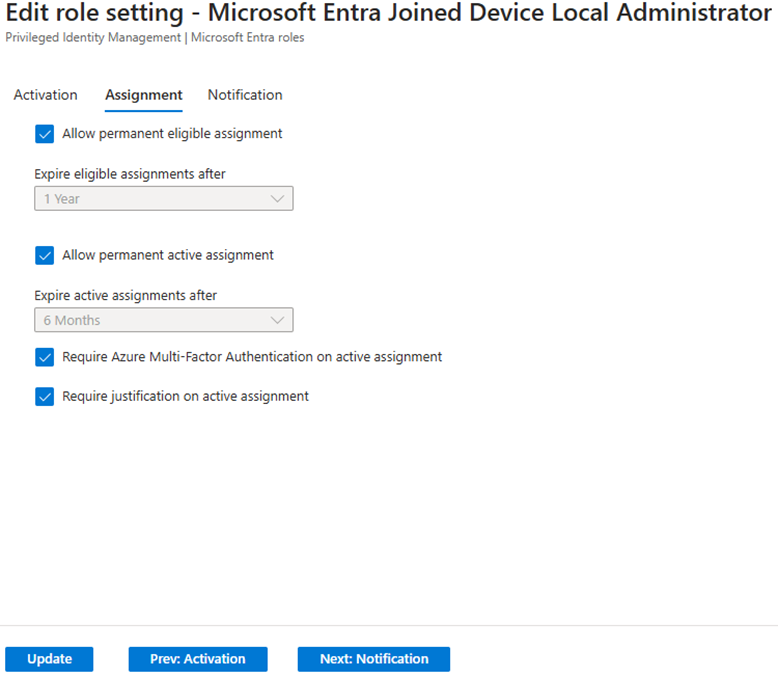
Task: Untick the Require justification checkbox
Action: coord(44,397)
